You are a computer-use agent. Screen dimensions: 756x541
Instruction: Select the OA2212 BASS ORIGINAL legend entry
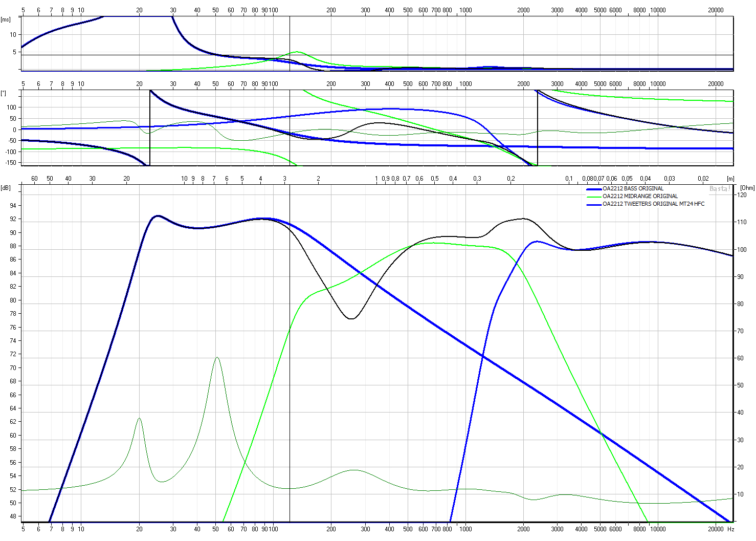click(633, 188)
